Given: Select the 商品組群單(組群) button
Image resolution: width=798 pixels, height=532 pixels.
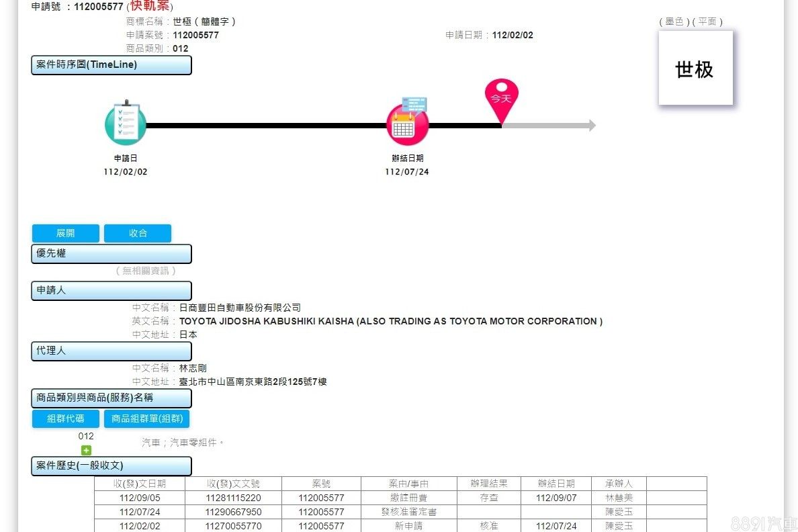Looking at the screenshot, I should point(147,418).
